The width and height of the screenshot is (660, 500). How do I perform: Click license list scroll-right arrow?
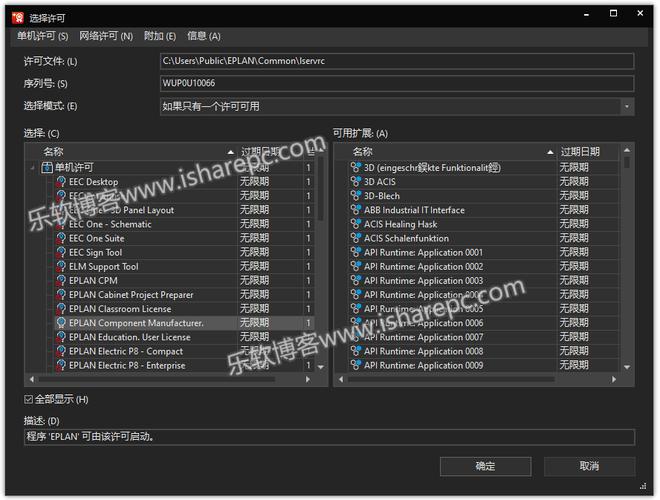tap(308, 379)
